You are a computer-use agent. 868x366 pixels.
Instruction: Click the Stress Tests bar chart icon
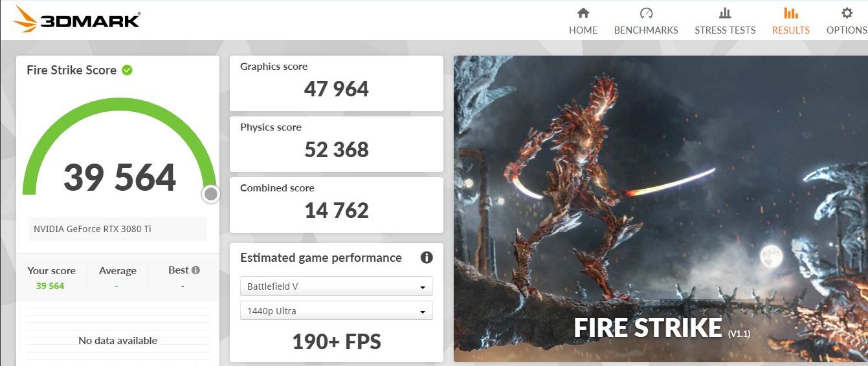725,13
